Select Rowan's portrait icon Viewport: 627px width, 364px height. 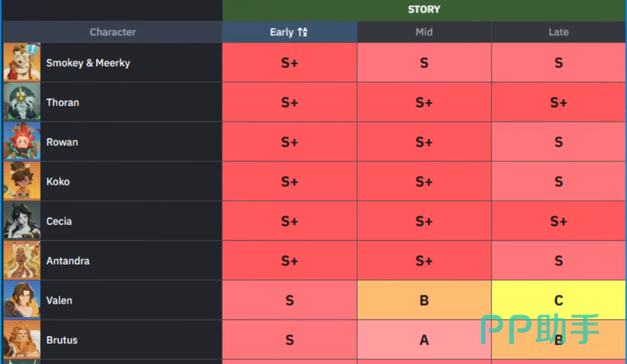point(22,142)
